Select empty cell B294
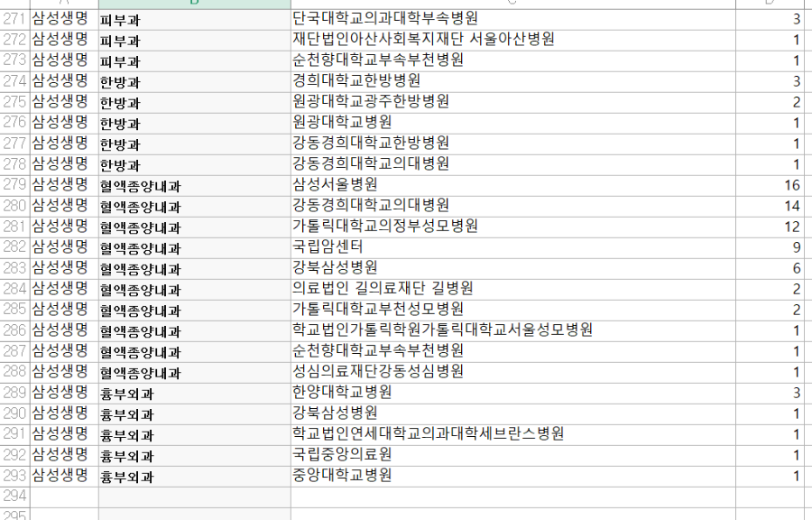The width and height of the screenshot is (812, 520). pos(195,497)
